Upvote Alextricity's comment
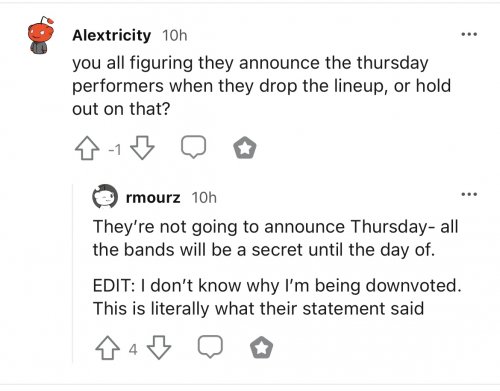The width and height of the screenshot is (500, 391). [87, 148]
